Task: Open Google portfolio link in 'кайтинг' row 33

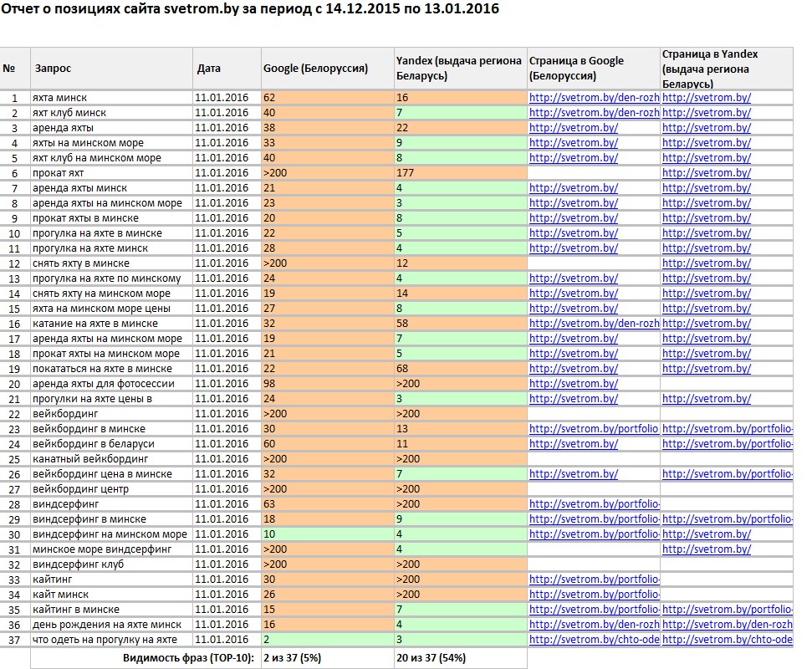Action: coord(594,579)
